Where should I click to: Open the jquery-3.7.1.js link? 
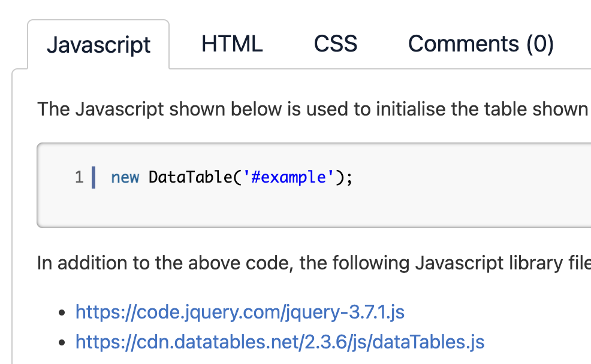[x=240, y=312]
